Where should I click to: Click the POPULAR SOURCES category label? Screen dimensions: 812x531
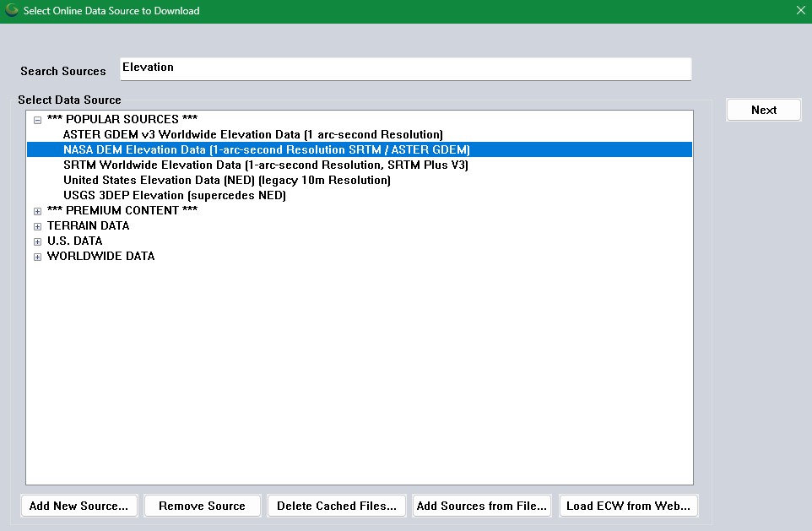coord(122,119)
